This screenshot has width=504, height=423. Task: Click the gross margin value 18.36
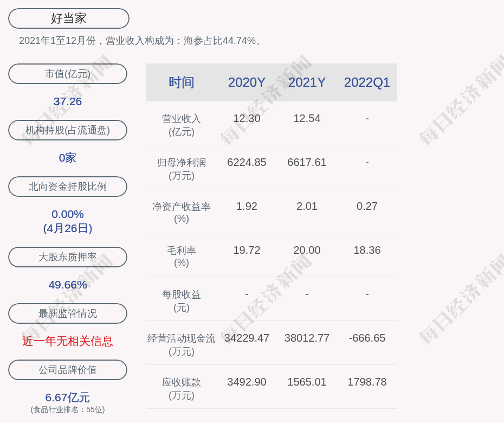tap(367, 250)
